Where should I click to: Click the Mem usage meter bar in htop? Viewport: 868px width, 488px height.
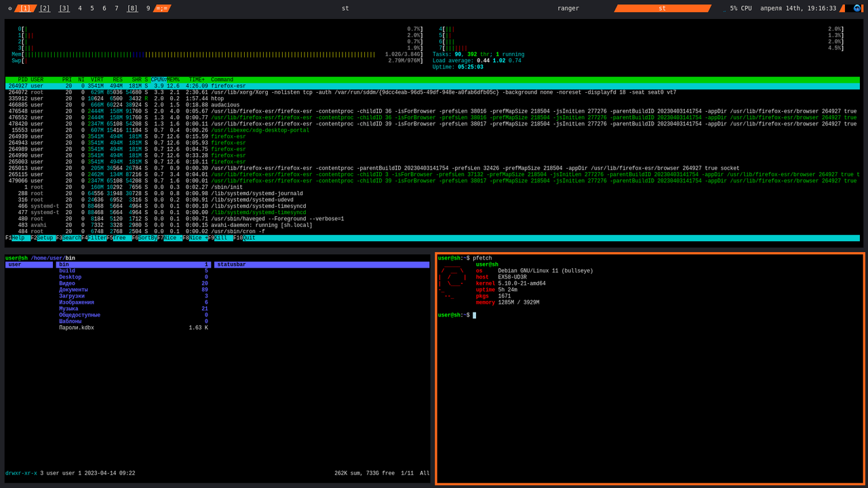217,54
